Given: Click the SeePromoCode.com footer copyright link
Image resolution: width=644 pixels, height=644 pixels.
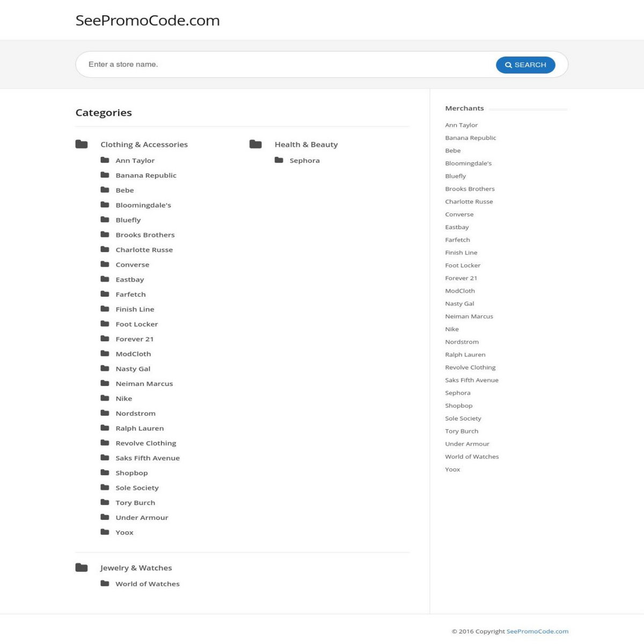Looking at the screenshot, I should click(537, 632).
